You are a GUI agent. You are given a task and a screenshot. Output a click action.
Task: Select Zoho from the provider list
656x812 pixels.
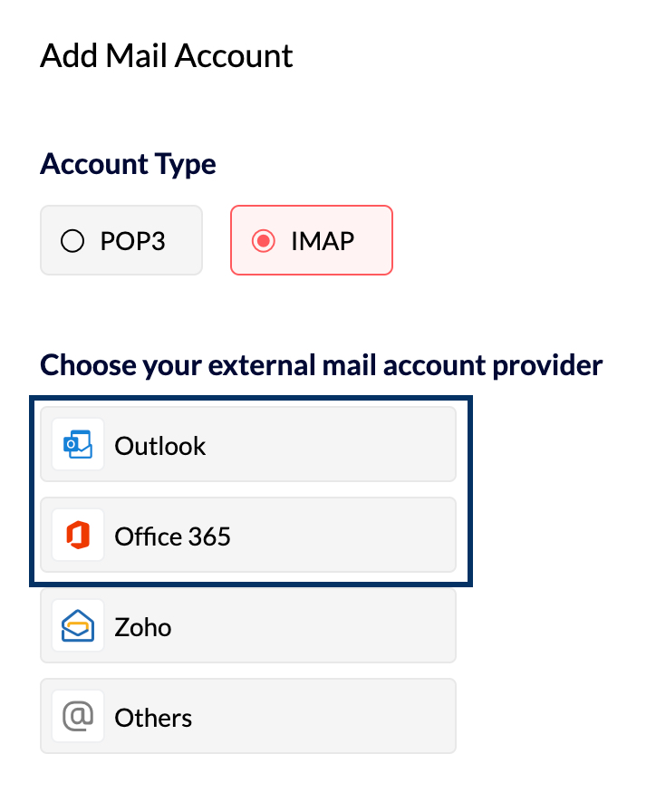click(x=247, y=625)
